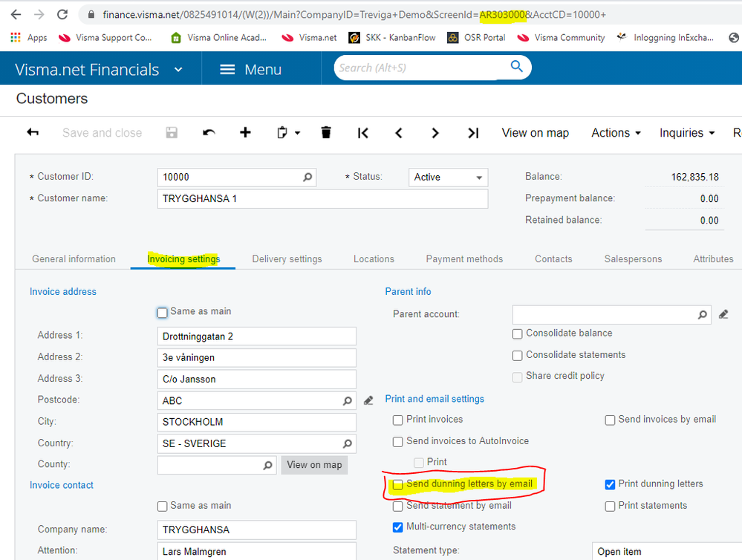
Task: Open the Payment methods tab
Action: tap(464, 258)
